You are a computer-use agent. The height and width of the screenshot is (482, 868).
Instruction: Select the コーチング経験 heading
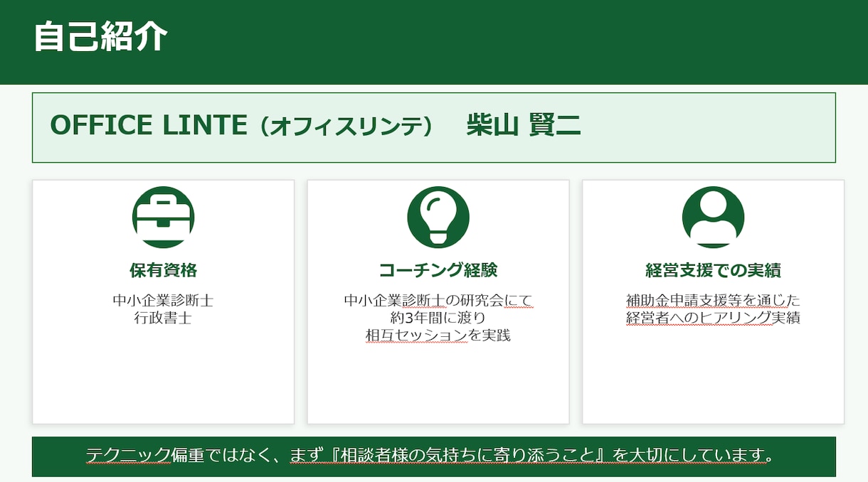(438, 270)
